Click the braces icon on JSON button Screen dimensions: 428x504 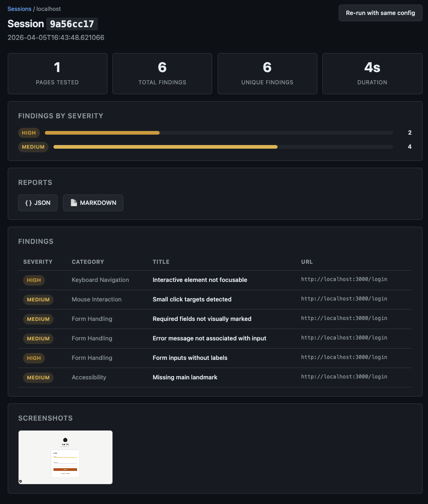pos(28,203)
